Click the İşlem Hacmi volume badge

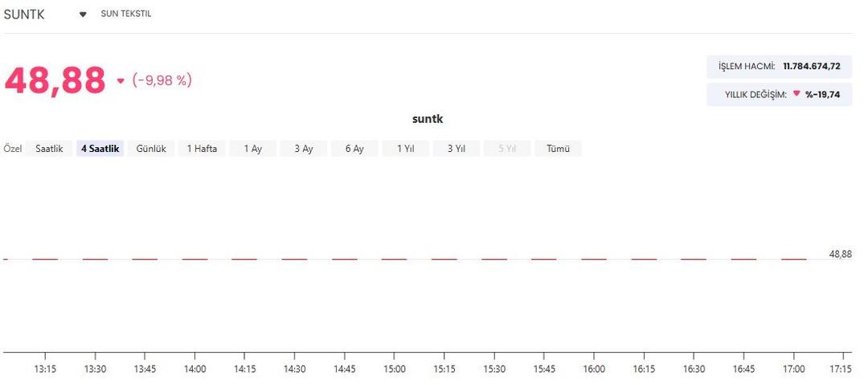[778, 66]
